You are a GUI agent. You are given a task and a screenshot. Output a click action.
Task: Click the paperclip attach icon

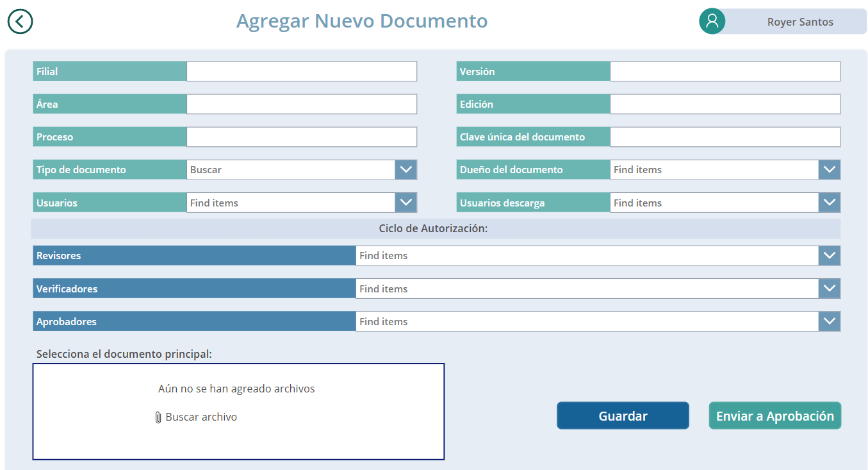coord(158,417)
